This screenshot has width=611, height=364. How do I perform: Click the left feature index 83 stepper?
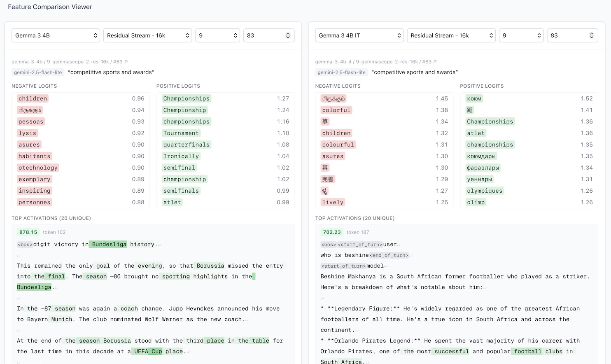(x=268, y=35)
